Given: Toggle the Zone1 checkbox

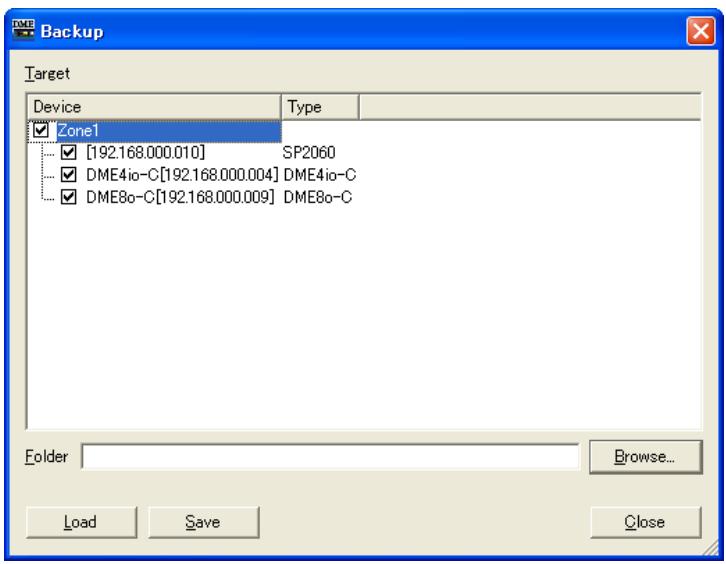Looking at the screenshot, I should (x=40, y=130).
